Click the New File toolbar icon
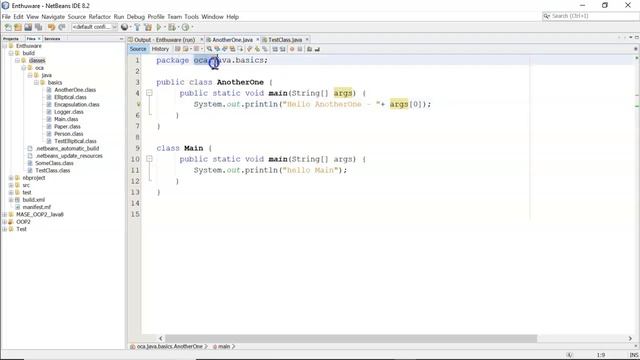This screenshot has width=640, height=360. pos(8,27)
